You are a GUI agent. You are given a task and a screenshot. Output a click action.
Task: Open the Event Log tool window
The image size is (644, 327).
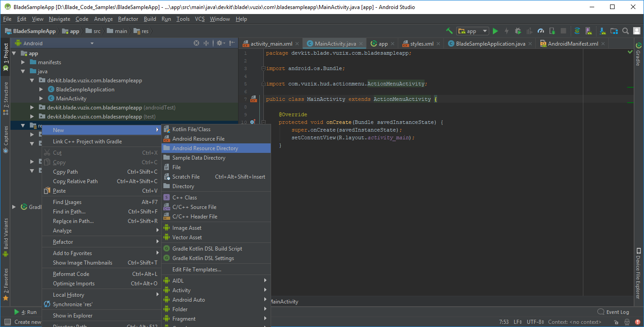[613, 312]
